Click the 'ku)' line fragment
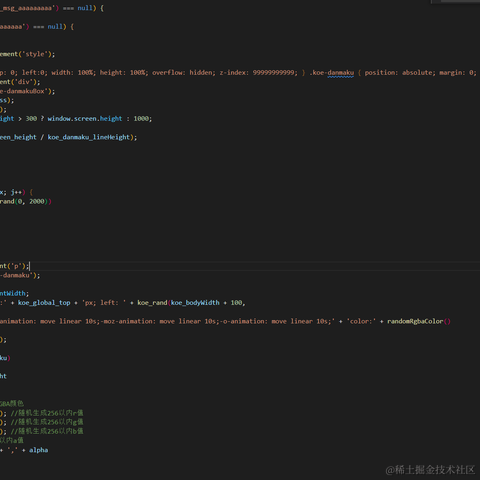Screen dimensions: 480x480 click(x=5, y=358)
